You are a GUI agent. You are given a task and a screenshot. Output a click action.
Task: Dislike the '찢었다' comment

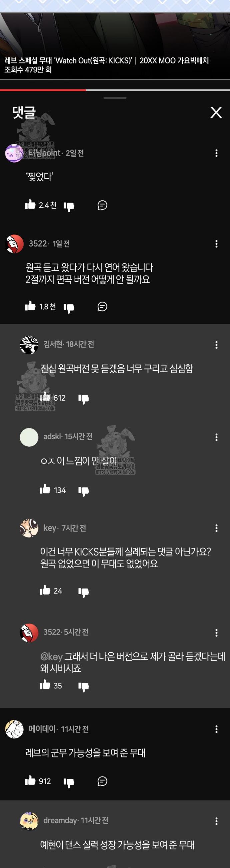(69, 206)
